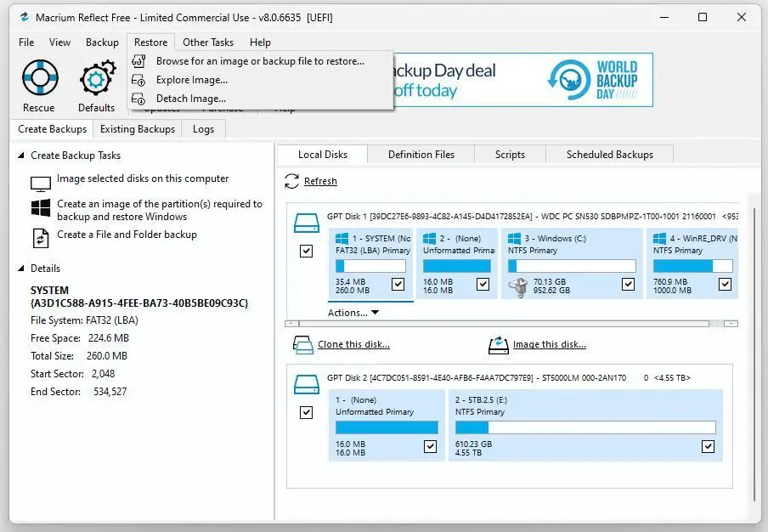768x532 pixels.
Task: Click the Windows flag icon on Windows (C:) partition
Action: pos(514,239)
